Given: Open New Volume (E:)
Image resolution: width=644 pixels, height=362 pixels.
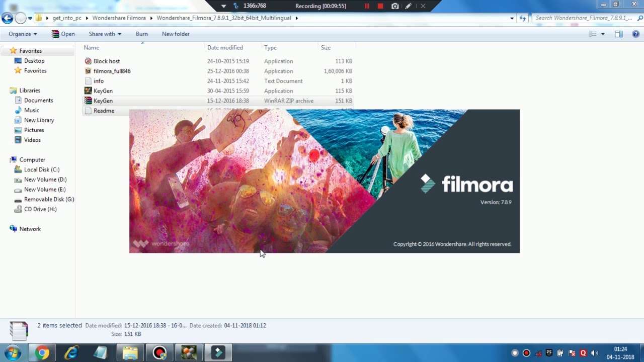Looking at the screenshot, I should click(44, 190).
